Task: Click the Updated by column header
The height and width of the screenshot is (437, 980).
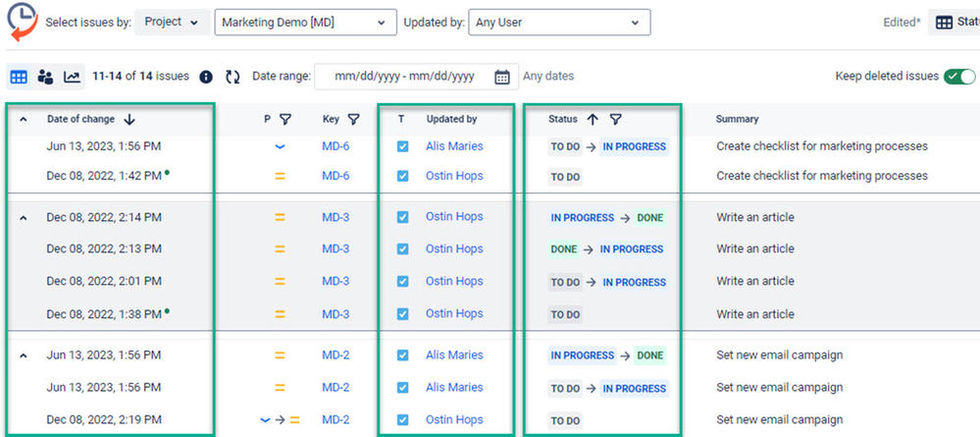Action: tap(451, 119)
